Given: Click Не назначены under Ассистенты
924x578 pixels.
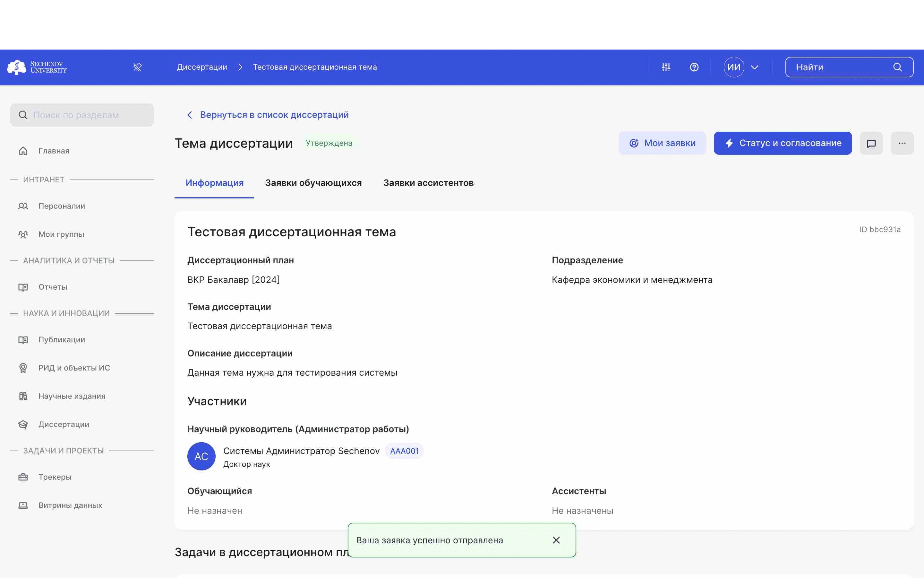Looking at the screenshot, I should (582, 511).
